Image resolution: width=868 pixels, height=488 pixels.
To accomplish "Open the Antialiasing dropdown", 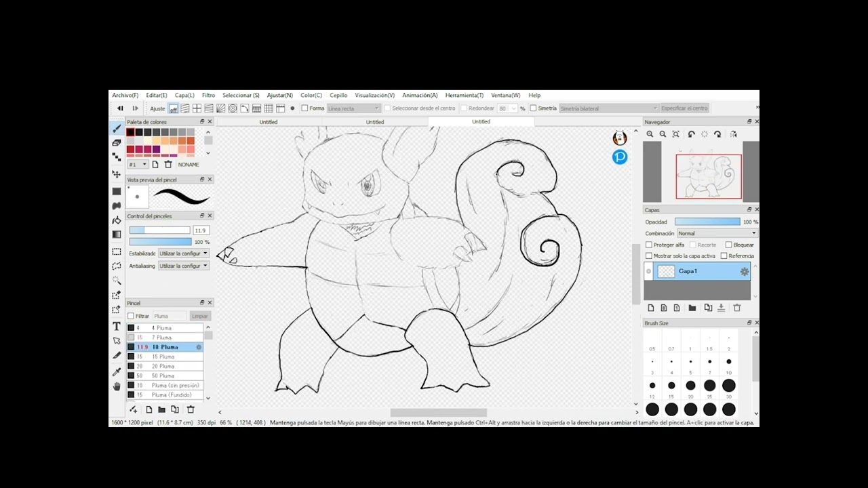I will click(x=183, y=266).
